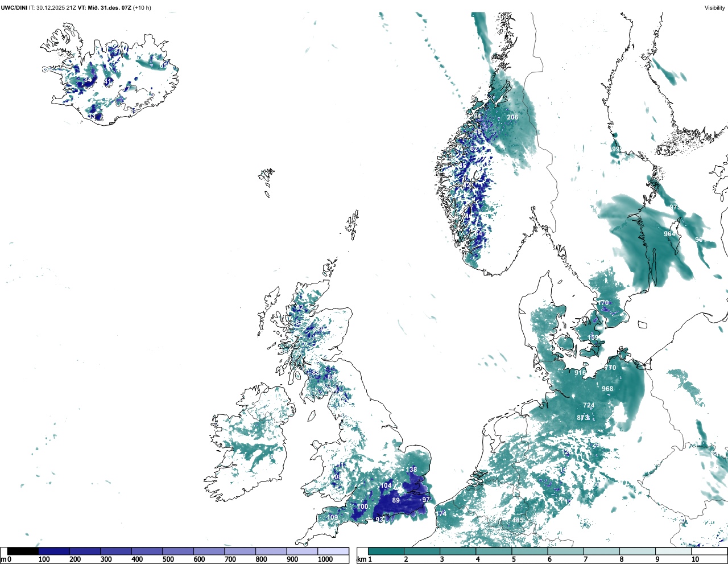This screenshot has width=728, height=564.
Task: Click the 'm' unit label on meter legend
Action: tap(3, 559)
